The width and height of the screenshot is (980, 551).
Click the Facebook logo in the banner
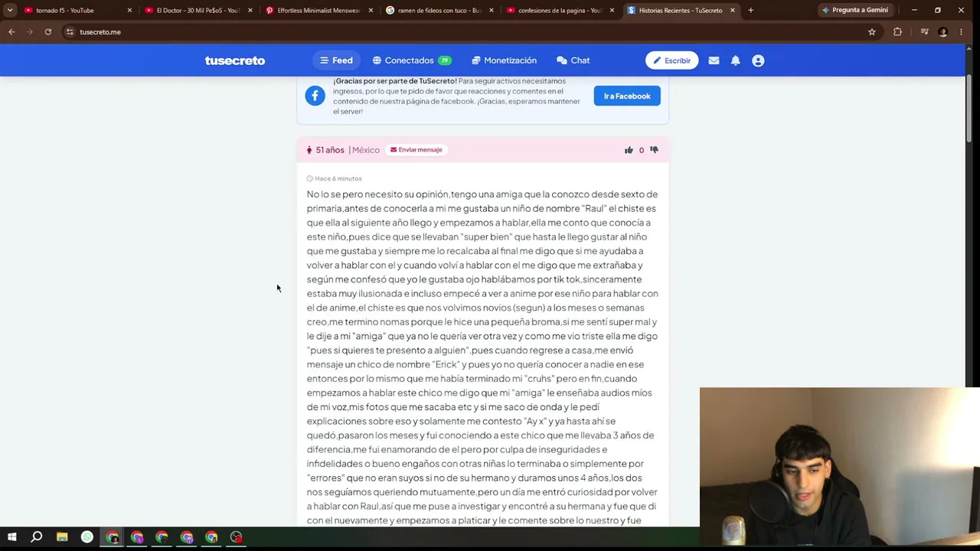[x=315, y=96]
